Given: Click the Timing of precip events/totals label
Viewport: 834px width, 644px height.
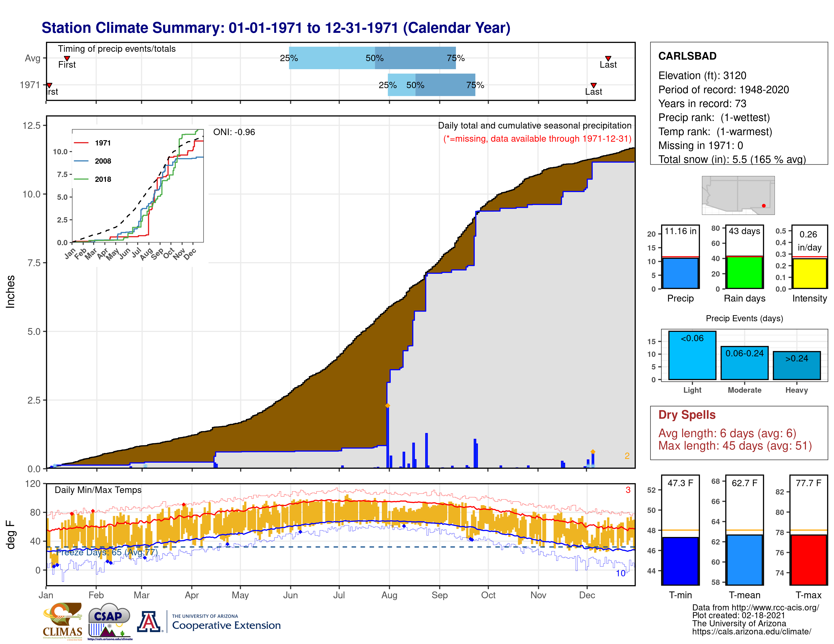Looking at the screenshot, I should click(x=117, y=49).
